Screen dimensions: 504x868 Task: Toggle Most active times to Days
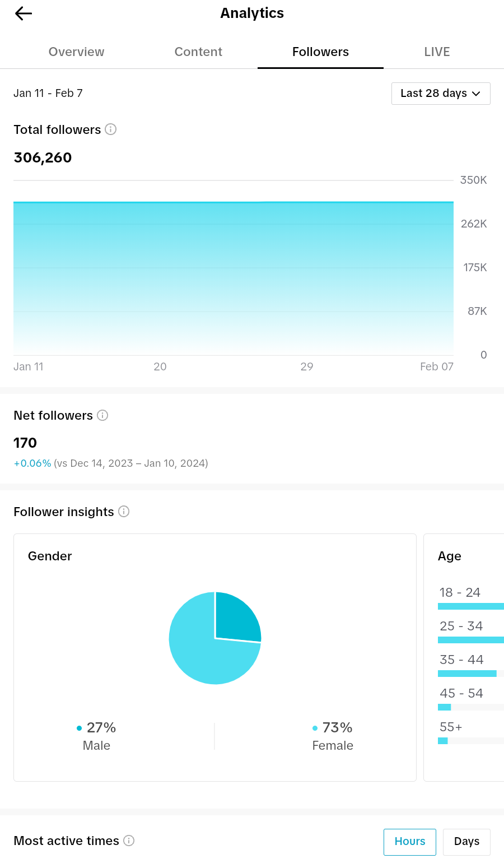coord(466,842)
